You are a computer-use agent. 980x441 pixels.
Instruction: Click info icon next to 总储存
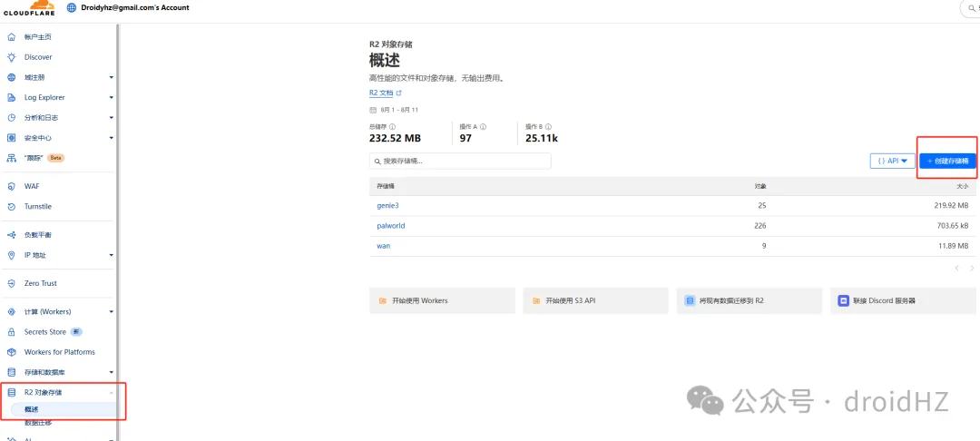(x=392, y=127)
